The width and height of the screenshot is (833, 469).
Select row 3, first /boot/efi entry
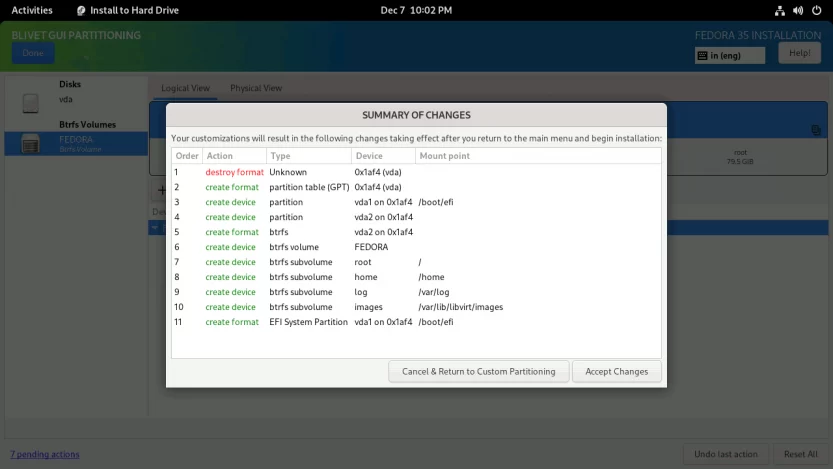[416, 202]
